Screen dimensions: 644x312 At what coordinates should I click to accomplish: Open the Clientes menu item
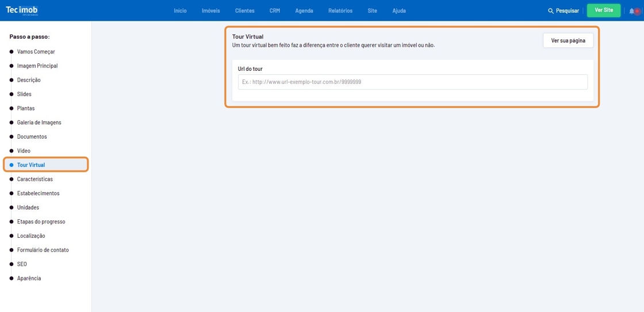tap(244, 10)
